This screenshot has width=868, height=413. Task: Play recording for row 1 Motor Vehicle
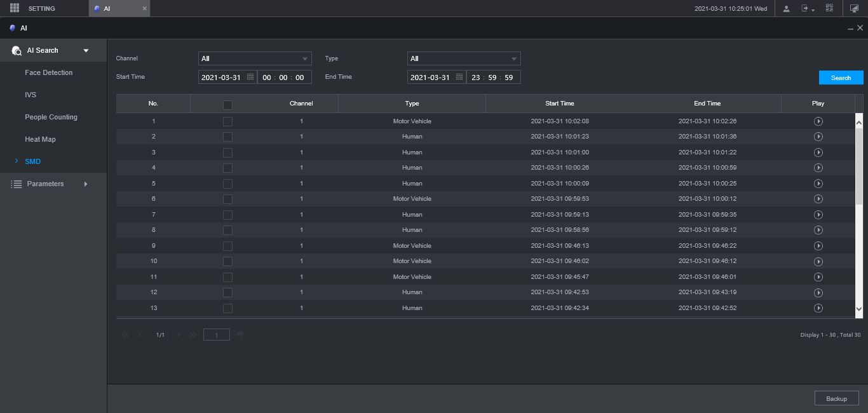(818, 121)
